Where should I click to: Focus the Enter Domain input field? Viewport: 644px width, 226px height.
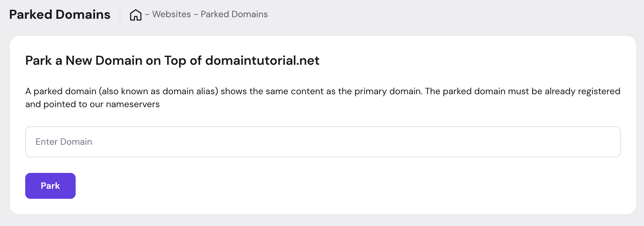point(323,142)
